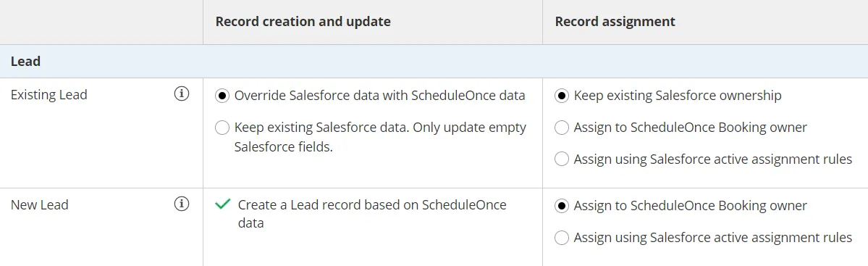Screen dimensions: 868x266
Task: Click the Record assignment column header
Action: click(615, 22)
